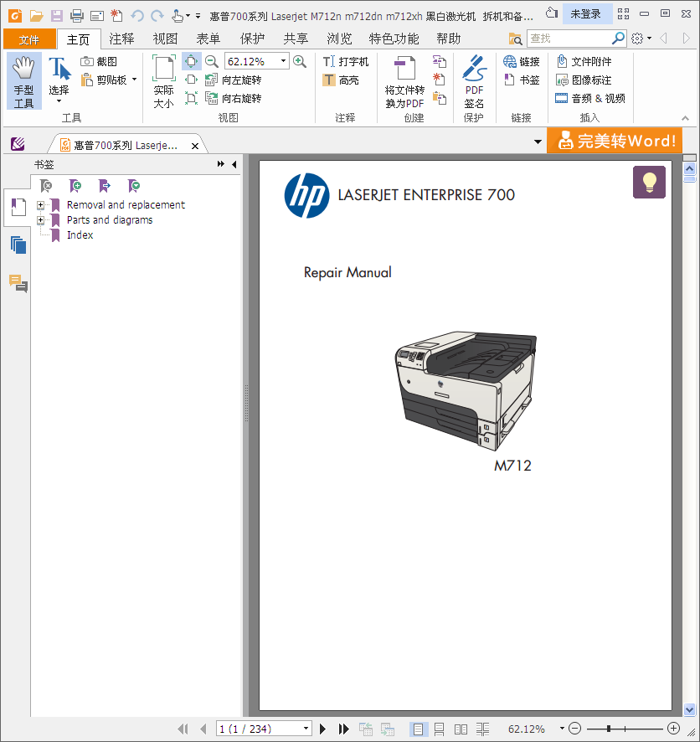Screen dimensions: 700x742
Task: Open the 帮助 ribbon tab
Action: pos(448,39)
